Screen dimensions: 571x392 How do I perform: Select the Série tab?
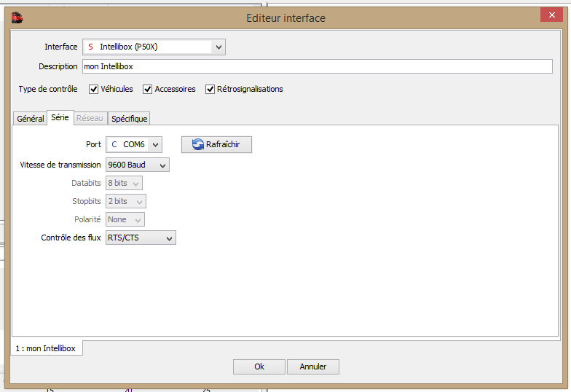(60, 117)
